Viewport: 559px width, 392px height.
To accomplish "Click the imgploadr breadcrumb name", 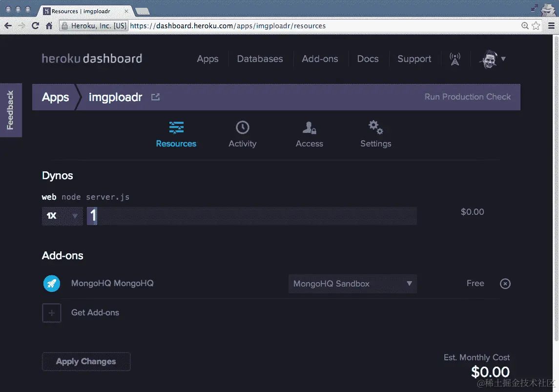I will pyautogui.click(x=115, y=97).
